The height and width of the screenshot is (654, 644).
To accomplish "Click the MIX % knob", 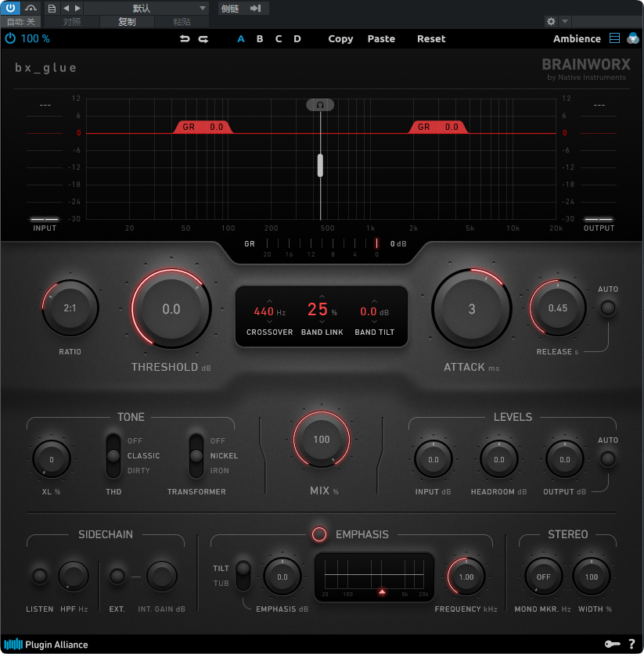I will pyautogui.click(x=321, y=439).
